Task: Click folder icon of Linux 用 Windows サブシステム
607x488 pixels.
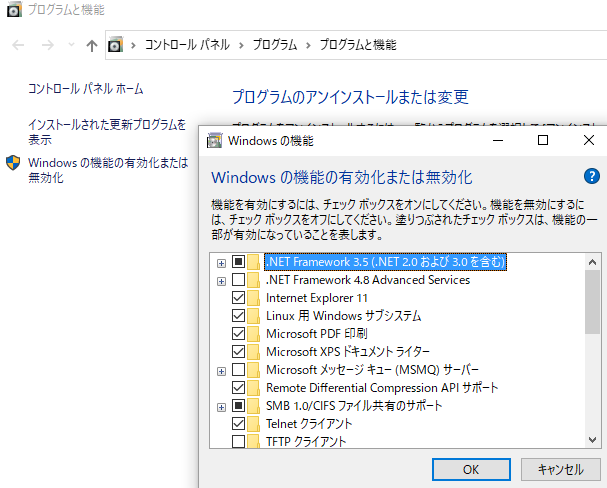Action: [254, 316]
